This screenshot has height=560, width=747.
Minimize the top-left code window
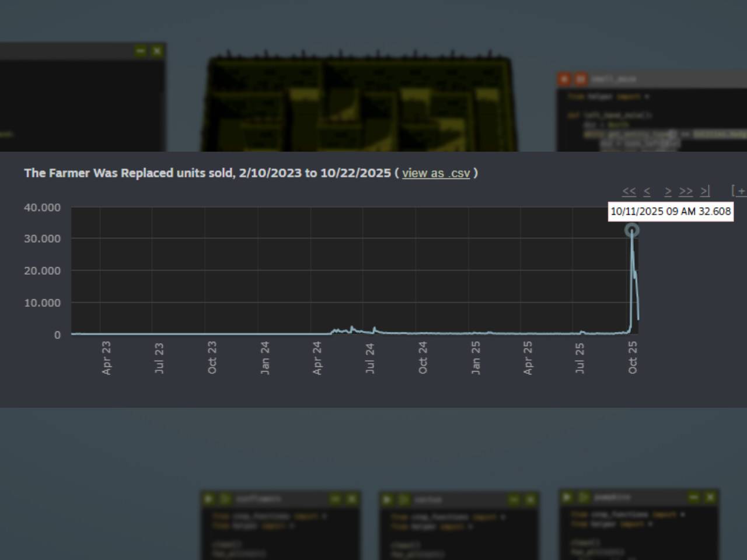tap(141, 51)
